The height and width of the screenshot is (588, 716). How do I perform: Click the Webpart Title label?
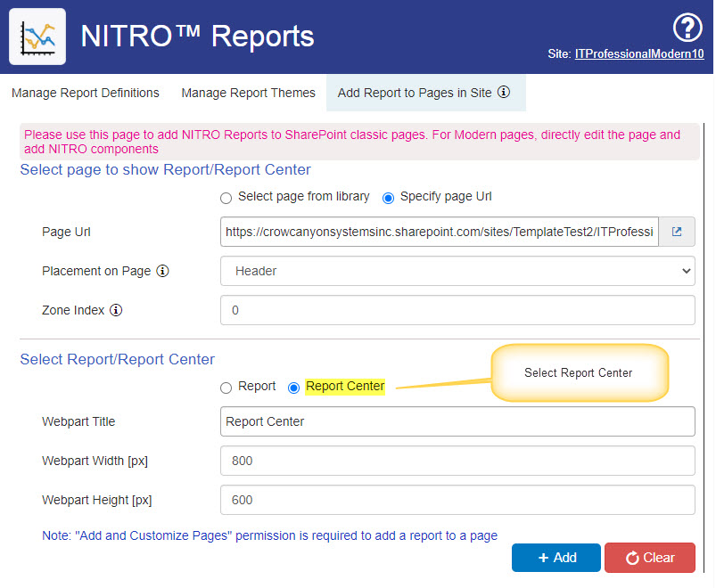click(78, 421)
